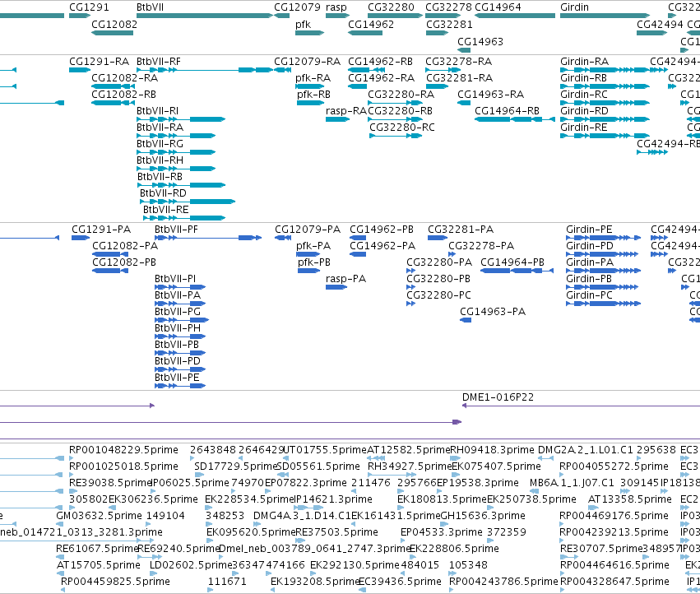Click the CG32280 gene label

pos(391,7)
